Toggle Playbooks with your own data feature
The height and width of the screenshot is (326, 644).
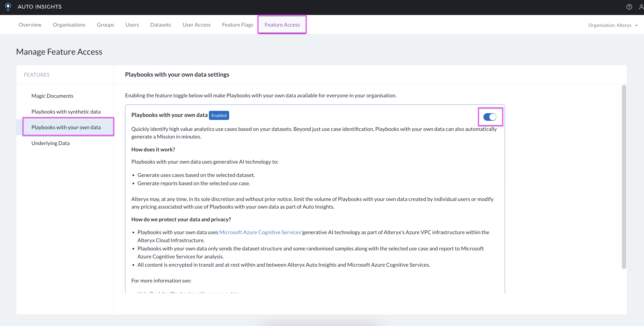click(x=490, y=117)
